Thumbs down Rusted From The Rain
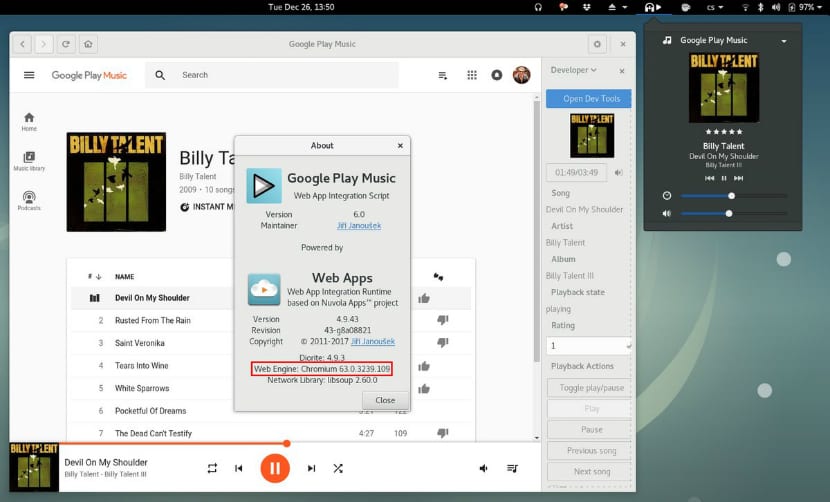Screen dimensions: 830x502 point(443,320)
